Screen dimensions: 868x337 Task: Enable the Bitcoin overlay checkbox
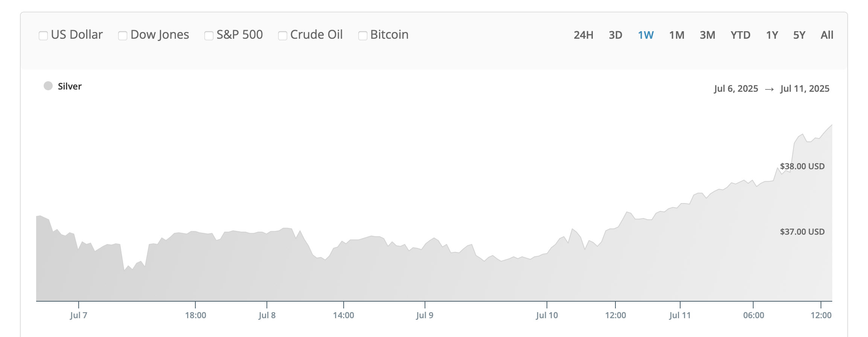[x=363, y=36]
